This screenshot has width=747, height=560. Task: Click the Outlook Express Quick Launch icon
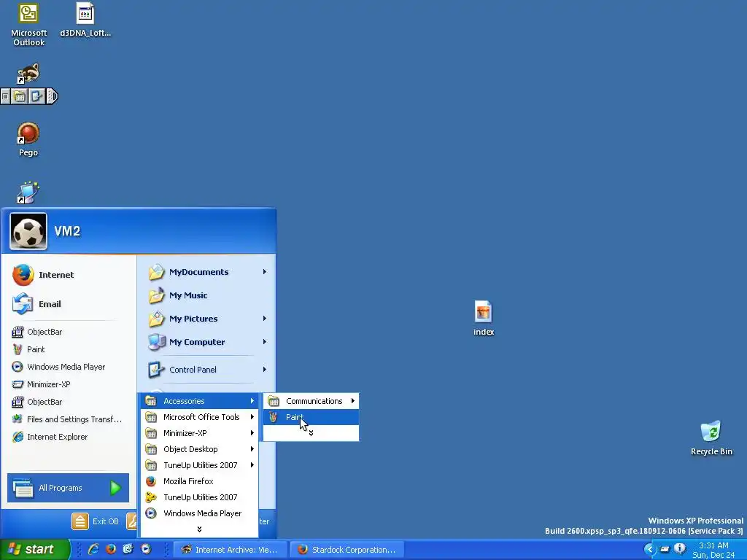point(128,550)
